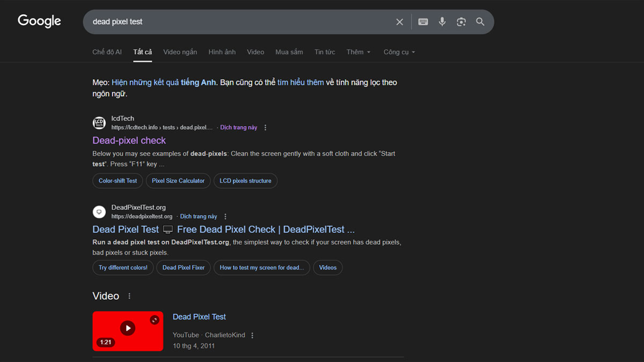Image resolution: width=644 pixels, height=362 pixels.
Task: Click the Color-shift Test chip
Action: pyautogui.click(x=118, y=181)
